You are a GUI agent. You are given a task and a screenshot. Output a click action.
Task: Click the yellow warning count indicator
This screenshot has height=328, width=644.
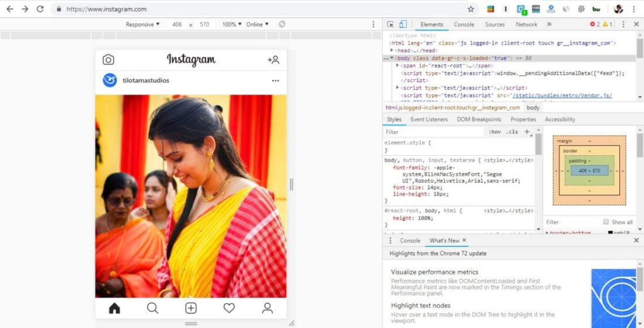[x=608, y=24]
